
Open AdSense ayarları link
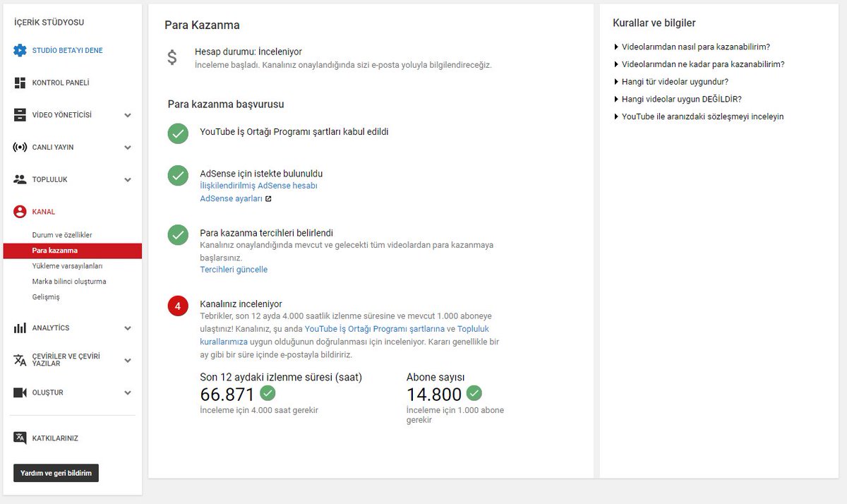[232, 199]
